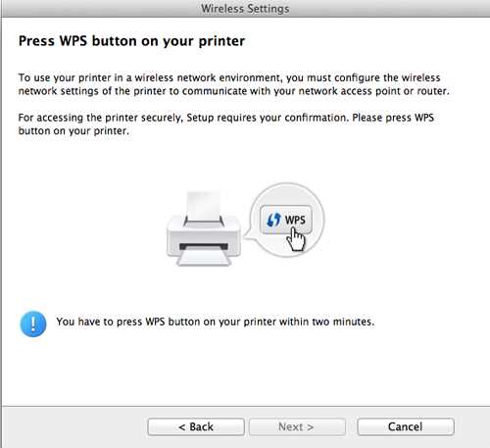Click the printer's paper output tray
This screenshot has height=448, width=490.
tap(204, 257)
